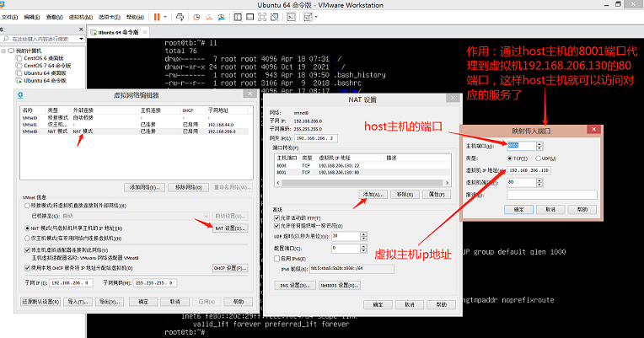Click the orange suspend/pause VM icon
This screenshot has height=338, width=644.
[x=157, y=16]
